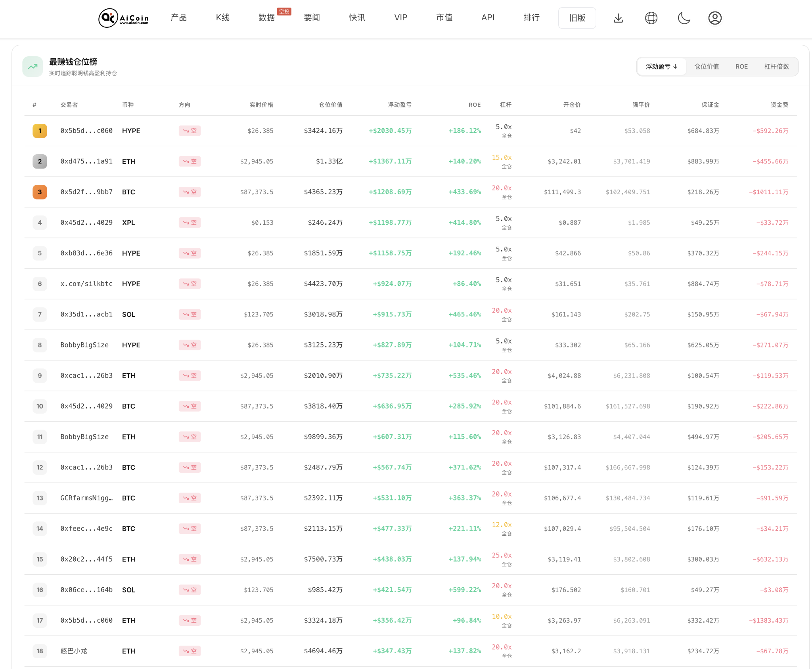Open the app download via download icon

[619, 18]
